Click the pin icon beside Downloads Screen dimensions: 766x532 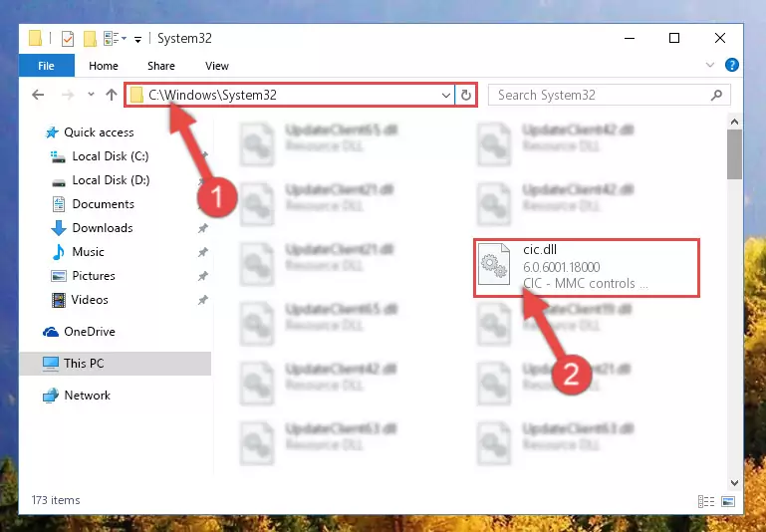[x=203, y=228]
